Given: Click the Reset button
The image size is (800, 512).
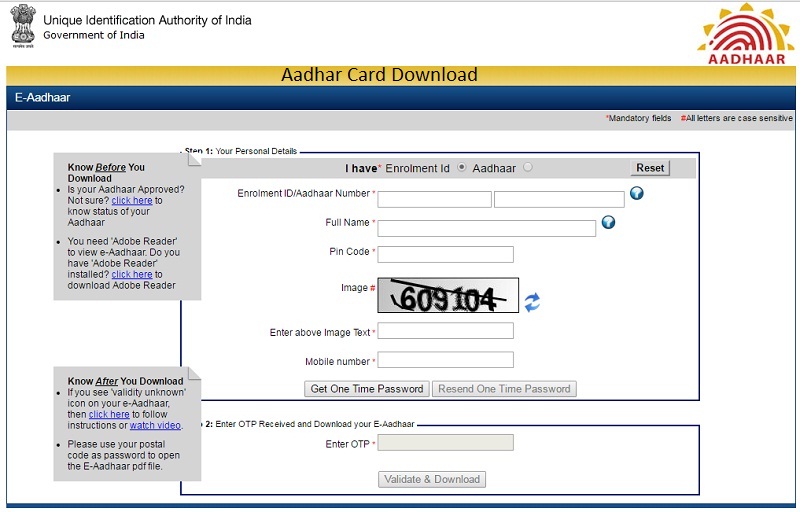Looking at the screenshot, I should point(650,168).
